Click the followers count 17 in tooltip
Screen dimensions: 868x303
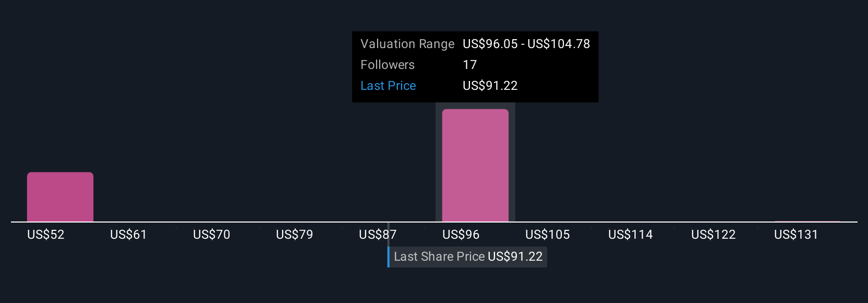[x=470, y=65]
